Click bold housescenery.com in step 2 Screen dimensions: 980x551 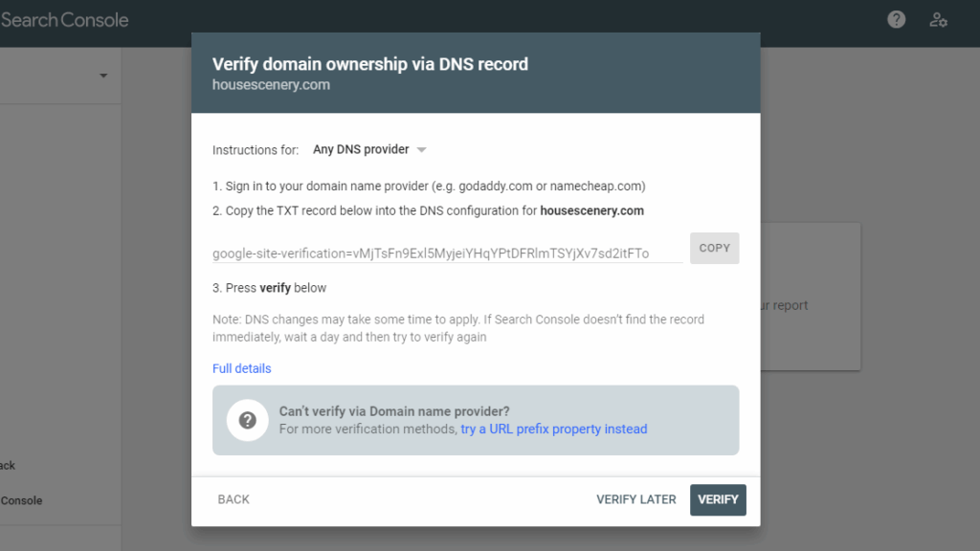coord(591,210)
